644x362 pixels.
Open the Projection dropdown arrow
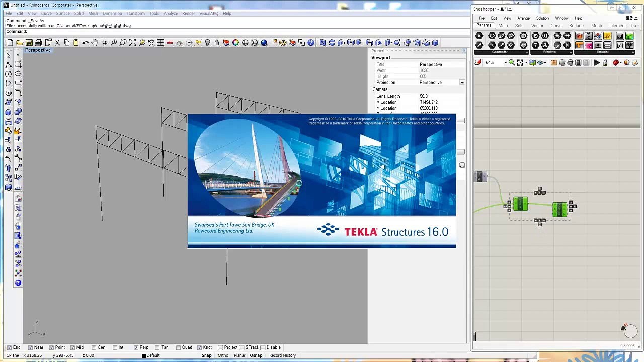(x=462, y=82)
